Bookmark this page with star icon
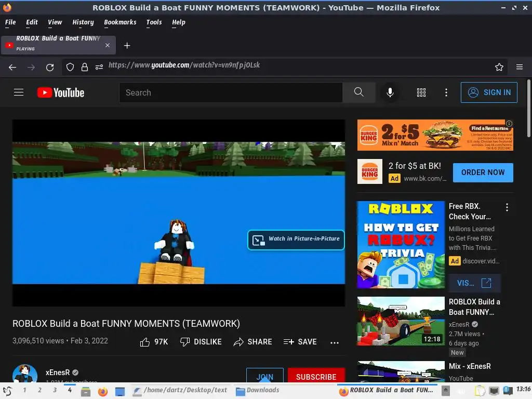This screenshot has width=532, height=399. coord(499,67)
